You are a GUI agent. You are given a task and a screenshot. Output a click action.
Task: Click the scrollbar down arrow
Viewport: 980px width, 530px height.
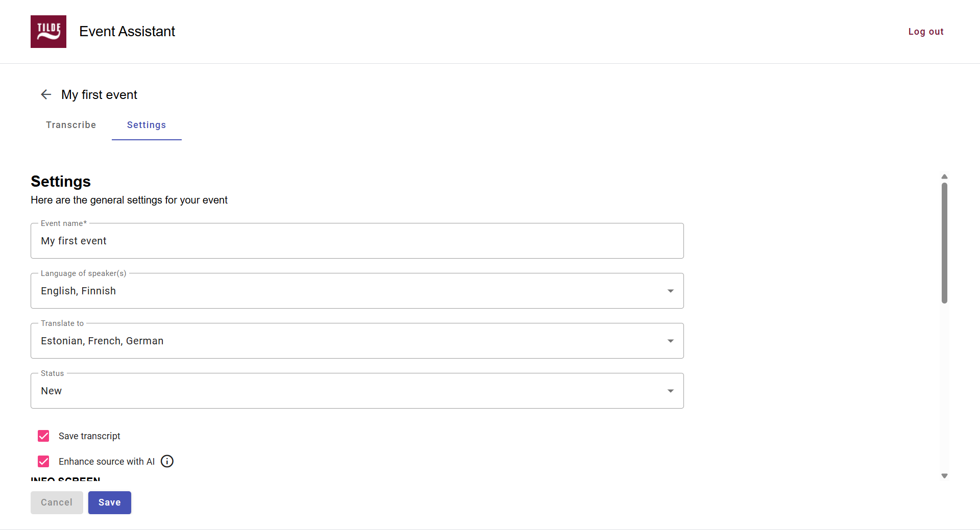944,475
